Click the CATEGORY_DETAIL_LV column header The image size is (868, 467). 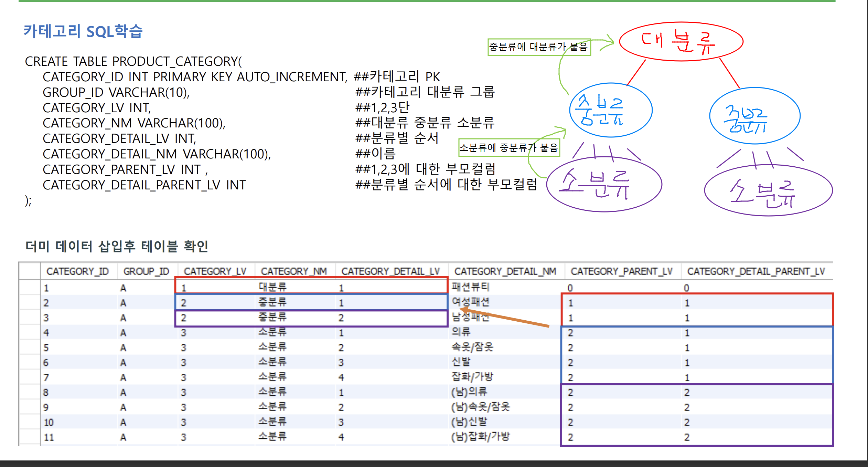390,272
